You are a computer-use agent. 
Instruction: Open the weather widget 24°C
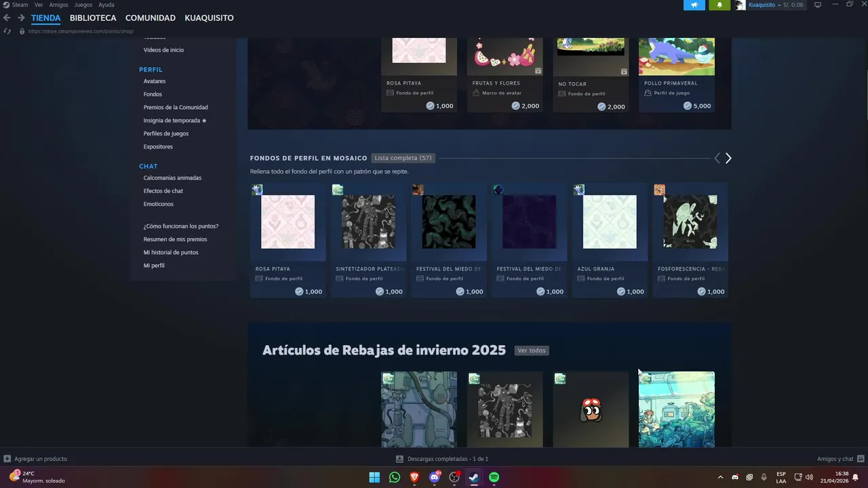coord(37,477)
